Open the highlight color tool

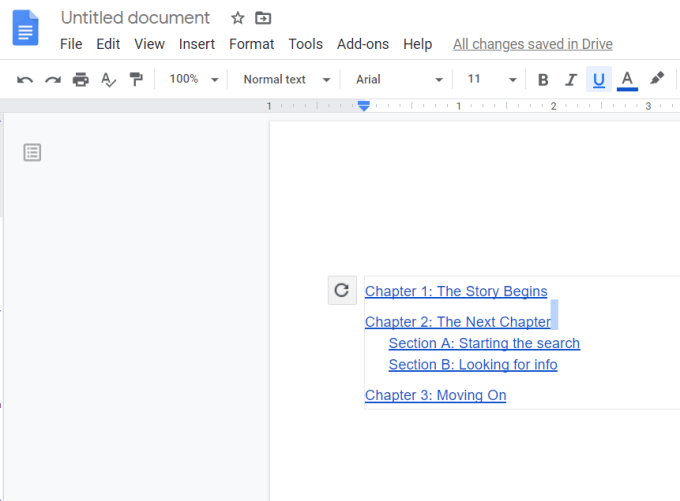[657, 79]
